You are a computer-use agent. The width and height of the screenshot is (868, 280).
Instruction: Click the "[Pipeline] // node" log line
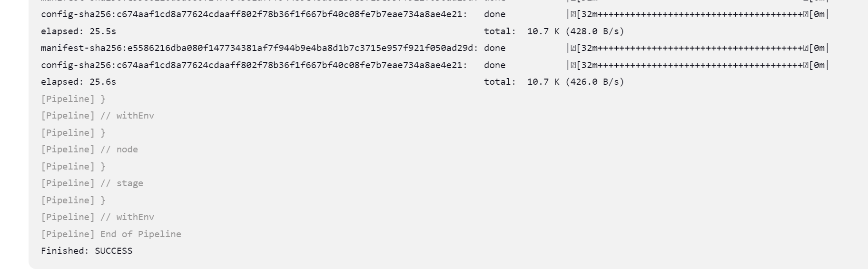pyautogui.click(x=89, y=150)
